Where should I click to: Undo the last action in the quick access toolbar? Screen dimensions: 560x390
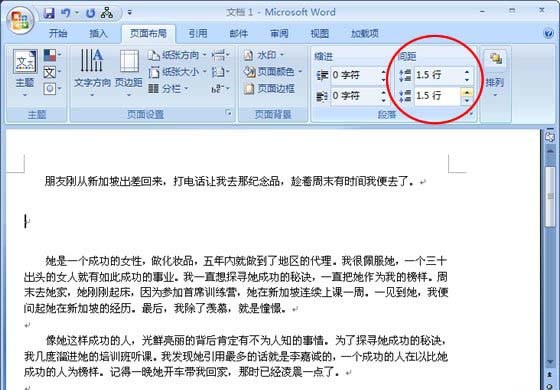[x=65, y=13]
